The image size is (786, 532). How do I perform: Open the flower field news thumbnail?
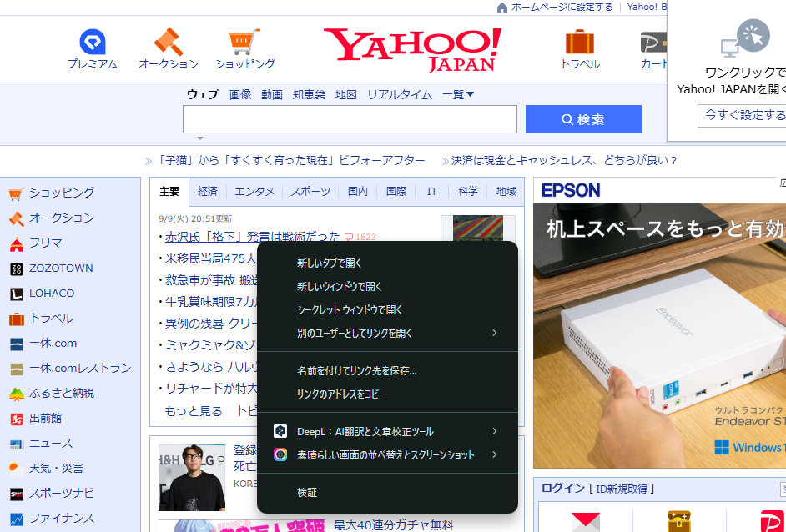pyautogui.click(x=478, y=228)
